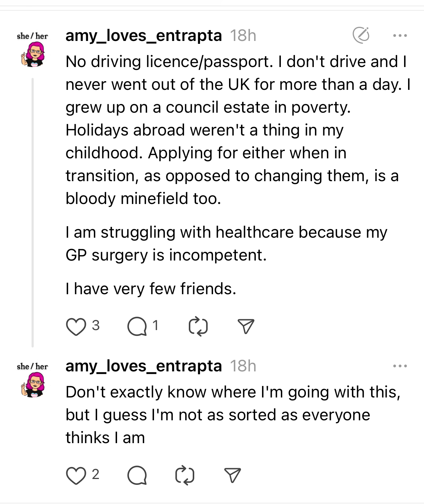Open more options on the first post
Image resolution: width=424 pixels, height=504 pixels.
click(x=400, y=36)
